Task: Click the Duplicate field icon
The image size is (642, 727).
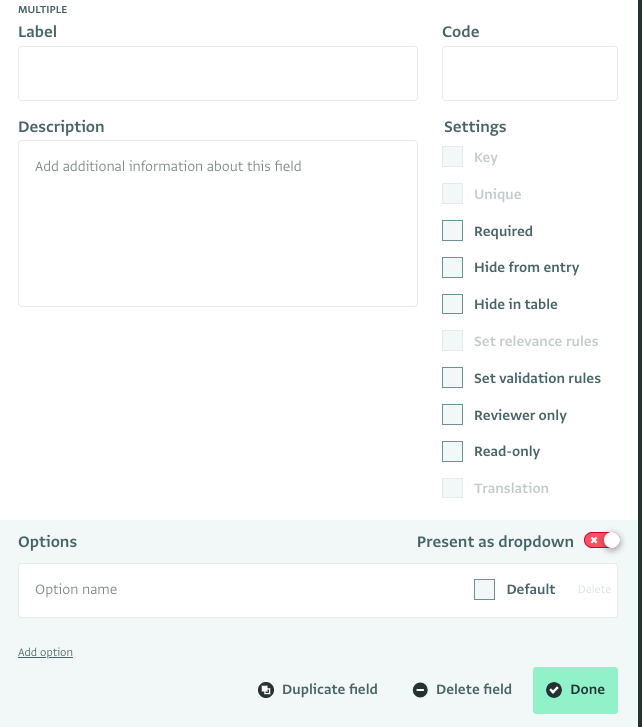Action: [x=266, y=689]
